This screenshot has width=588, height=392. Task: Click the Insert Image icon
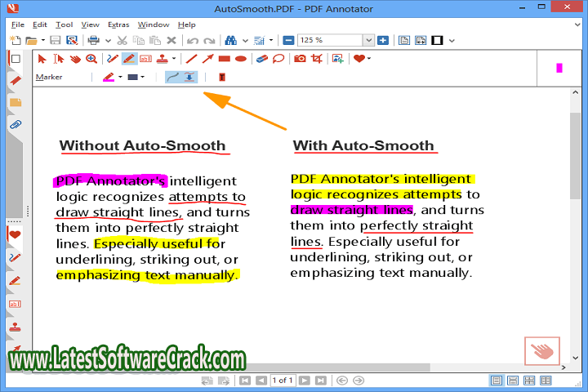click(x=337, y=59)
